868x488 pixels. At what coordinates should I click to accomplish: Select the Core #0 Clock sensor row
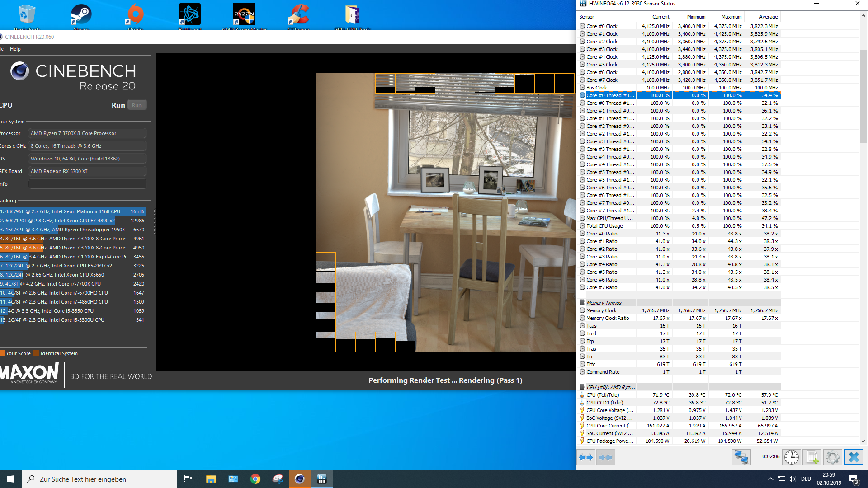[x=602, y=26]
